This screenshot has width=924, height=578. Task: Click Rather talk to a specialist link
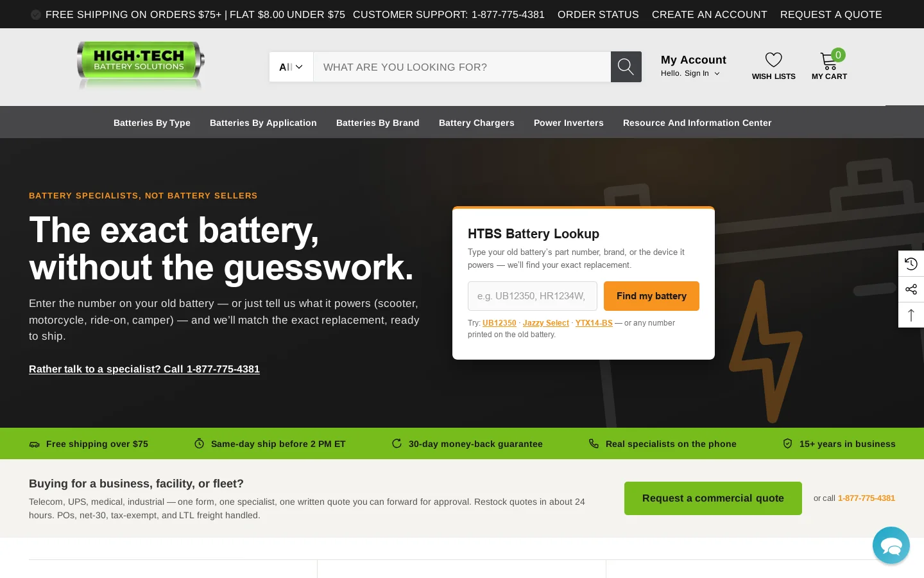click(x=144, y=369)
